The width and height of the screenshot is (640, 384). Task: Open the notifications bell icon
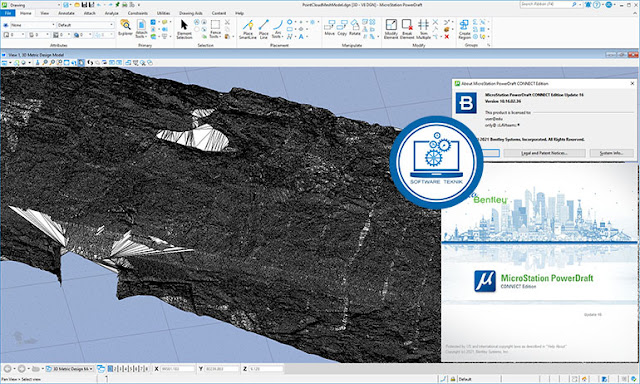[x=588, y=4]
